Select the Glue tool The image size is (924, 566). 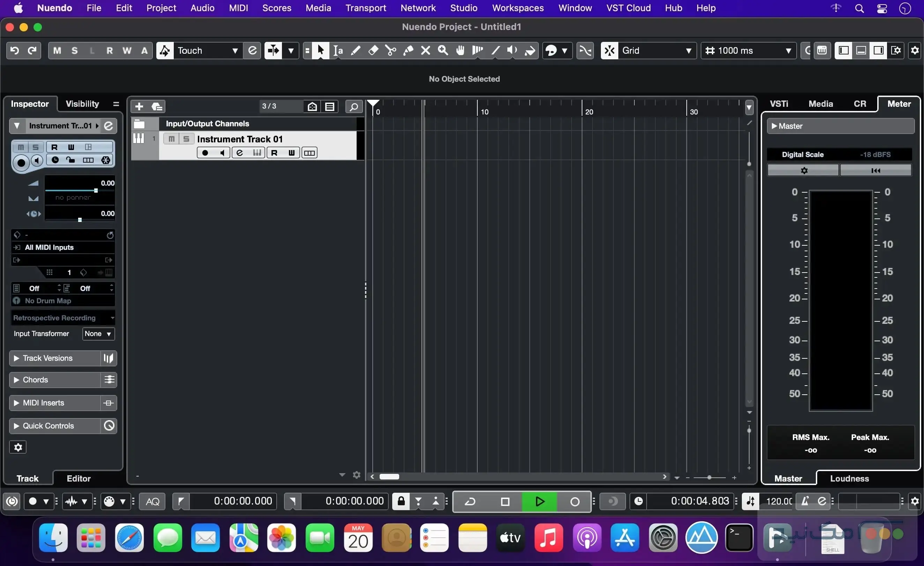coord(408,50)
